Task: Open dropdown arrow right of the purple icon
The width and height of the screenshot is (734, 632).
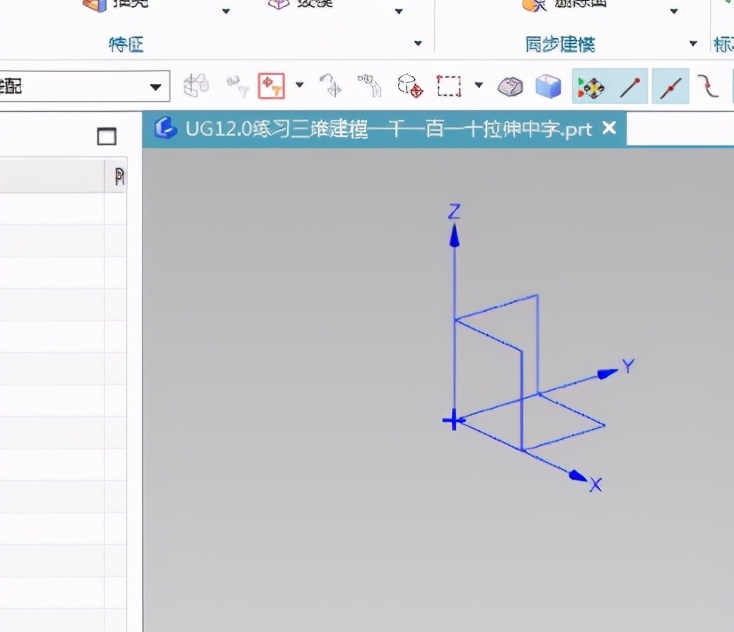Action: [x=399, y=11]
